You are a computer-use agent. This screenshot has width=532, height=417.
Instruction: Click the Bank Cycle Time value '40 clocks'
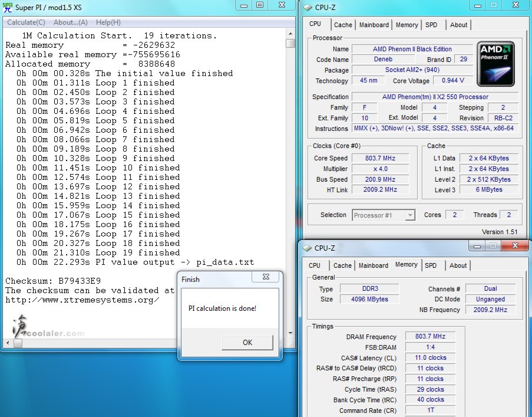pos(431,400)
